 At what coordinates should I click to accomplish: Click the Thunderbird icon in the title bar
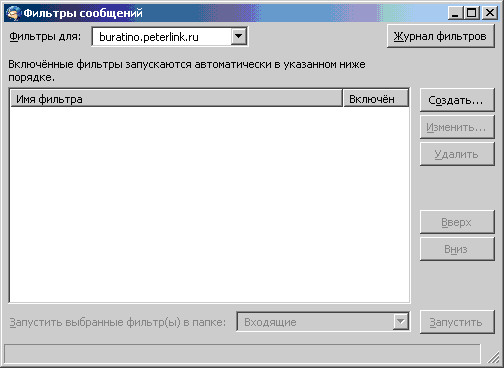pos(13,13)
